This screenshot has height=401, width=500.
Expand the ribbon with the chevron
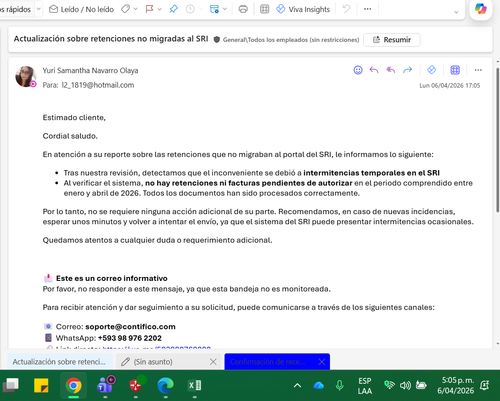[x=456, y=12]
